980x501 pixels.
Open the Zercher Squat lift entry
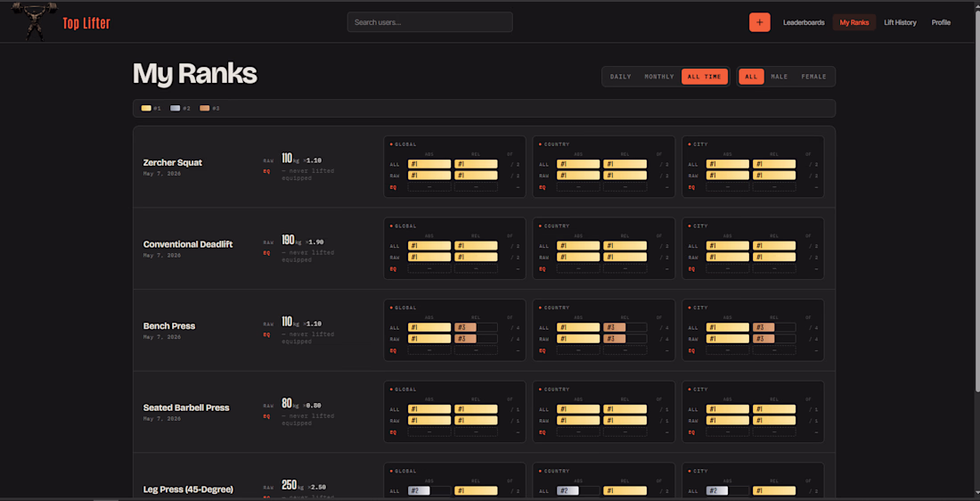[173, 162]
